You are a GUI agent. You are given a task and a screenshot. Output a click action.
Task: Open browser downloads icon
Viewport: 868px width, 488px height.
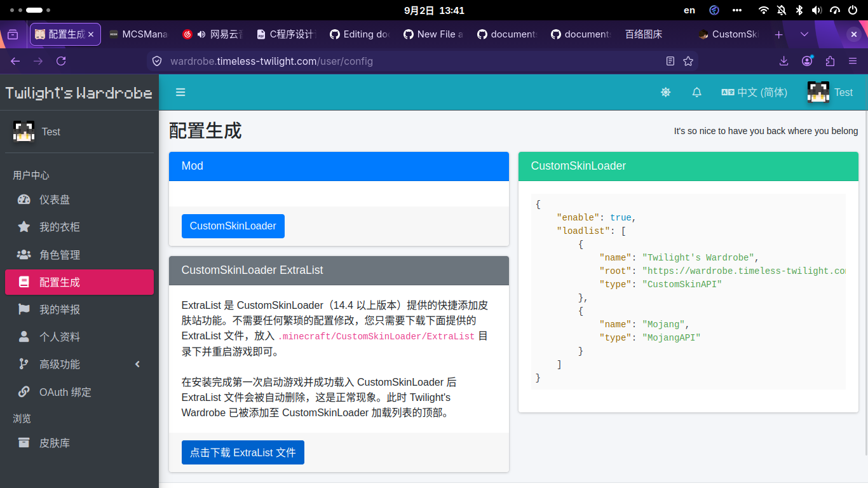(x=783, y=61)
